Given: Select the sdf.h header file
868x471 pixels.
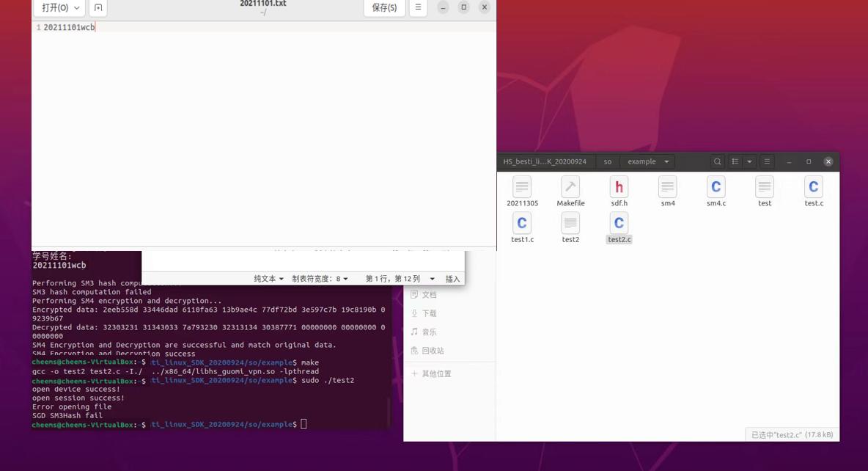Looking at the screenshot, I should pos(619,191).
